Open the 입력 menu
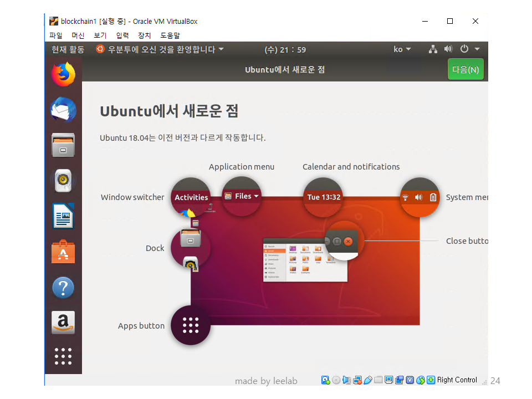Screen dimensions: 532x399 [x=122, y=35]
